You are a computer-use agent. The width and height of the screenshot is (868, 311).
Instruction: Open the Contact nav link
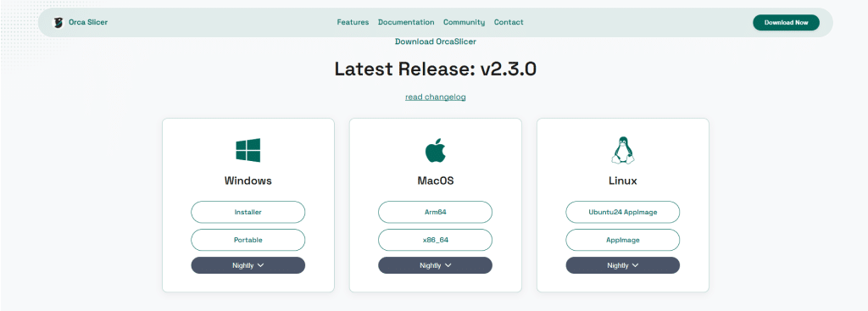click(x=509, y=23)
